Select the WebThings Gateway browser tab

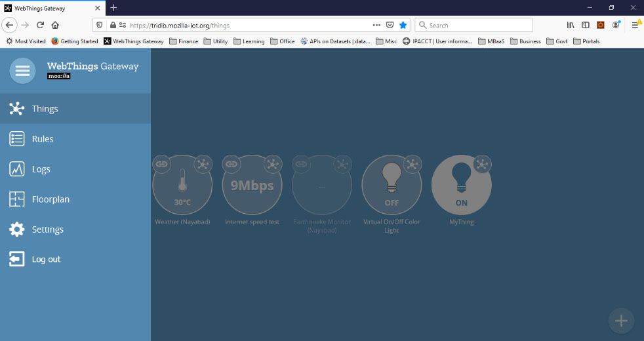coord(52,8)
